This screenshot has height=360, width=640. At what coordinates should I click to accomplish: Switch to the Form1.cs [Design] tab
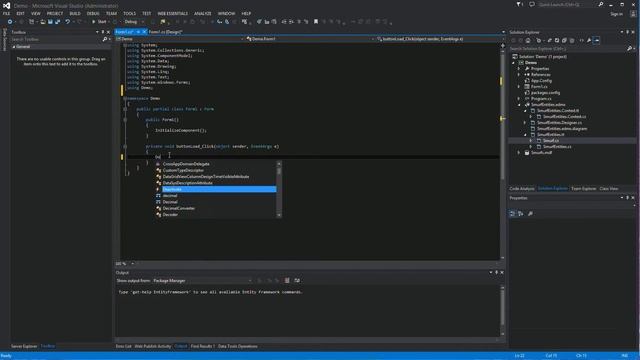[x=165, y=32]
